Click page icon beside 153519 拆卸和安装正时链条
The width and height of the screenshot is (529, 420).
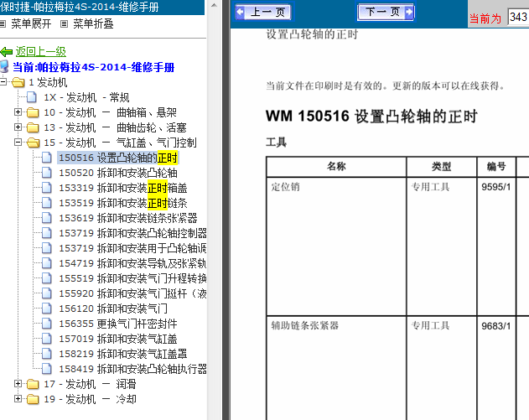[x=47, y=203]
